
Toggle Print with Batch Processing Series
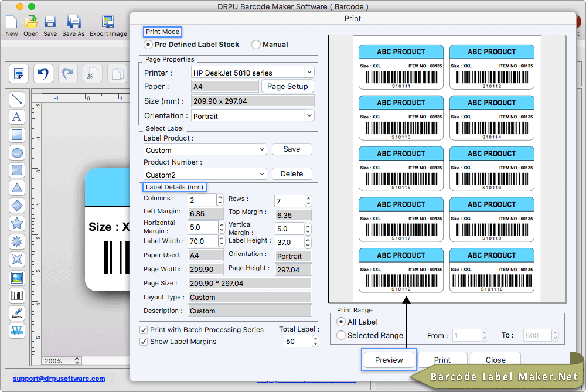(144, 330)
